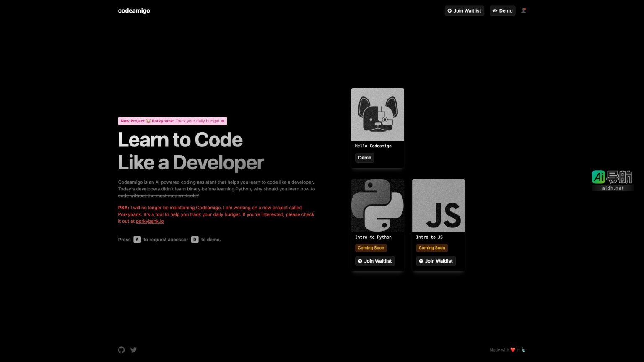This screenshot has width=644, height=362.
Task: Click the heart emoji in the footer
Action: click(x=512, y=349)
